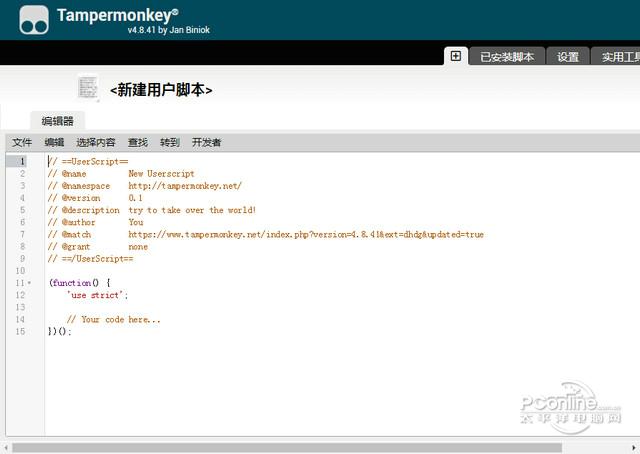Screen dimensions: 640x454
Task: Click the '// ==/UserScript==' closing line
Action: [x=91, y=259]
